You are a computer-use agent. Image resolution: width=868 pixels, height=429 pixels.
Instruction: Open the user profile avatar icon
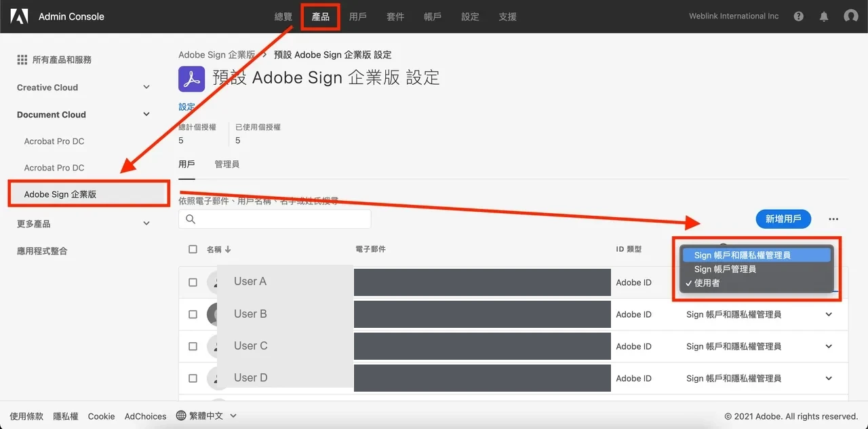pyautogui.click(x=851, y=16)
